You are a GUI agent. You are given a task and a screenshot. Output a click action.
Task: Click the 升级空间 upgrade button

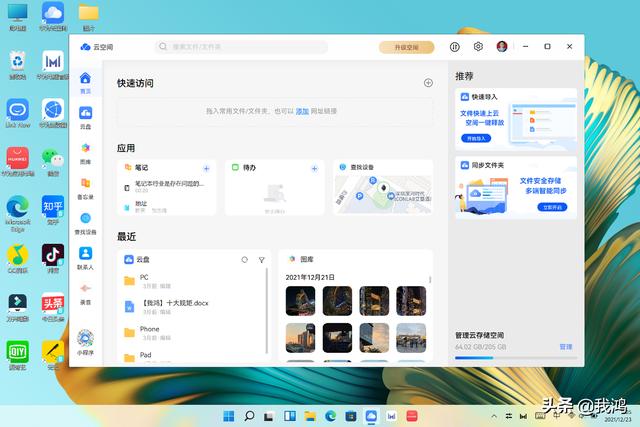[406, 47]
